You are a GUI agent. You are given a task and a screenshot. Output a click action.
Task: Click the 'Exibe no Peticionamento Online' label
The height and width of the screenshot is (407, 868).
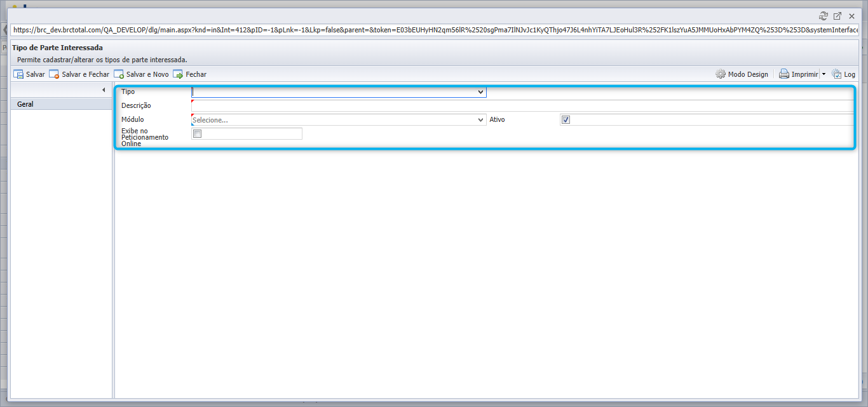(145, 137)
